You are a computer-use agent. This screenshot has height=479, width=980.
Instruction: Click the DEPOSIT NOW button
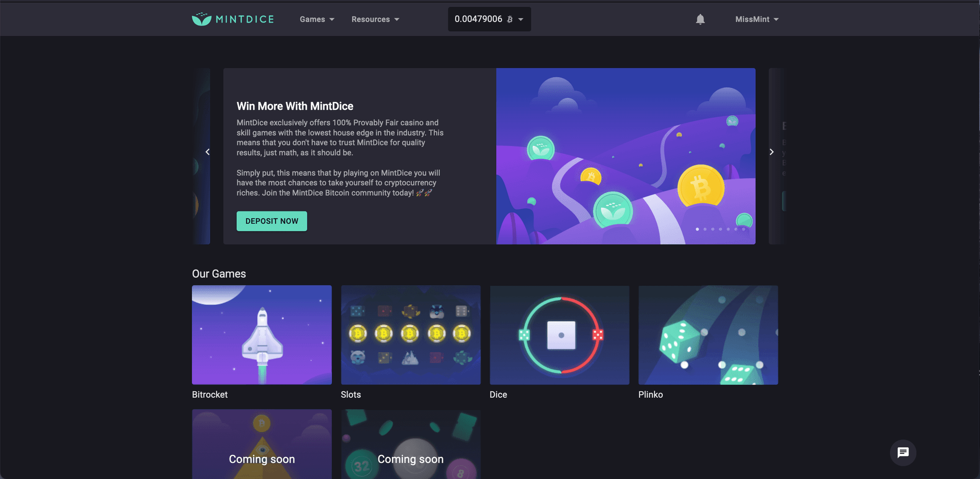tap(272, 221)
